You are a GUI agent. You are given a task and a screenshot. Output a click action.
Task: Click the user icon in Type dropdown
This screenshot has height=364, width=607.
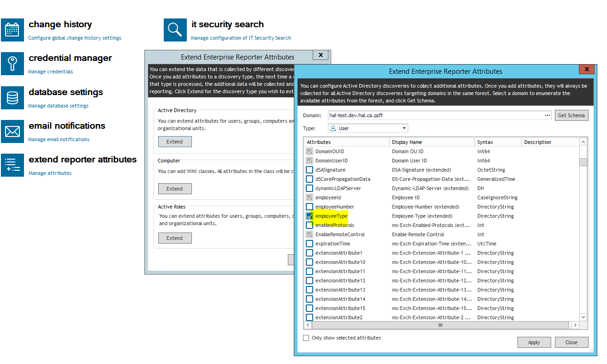point(333,128)
